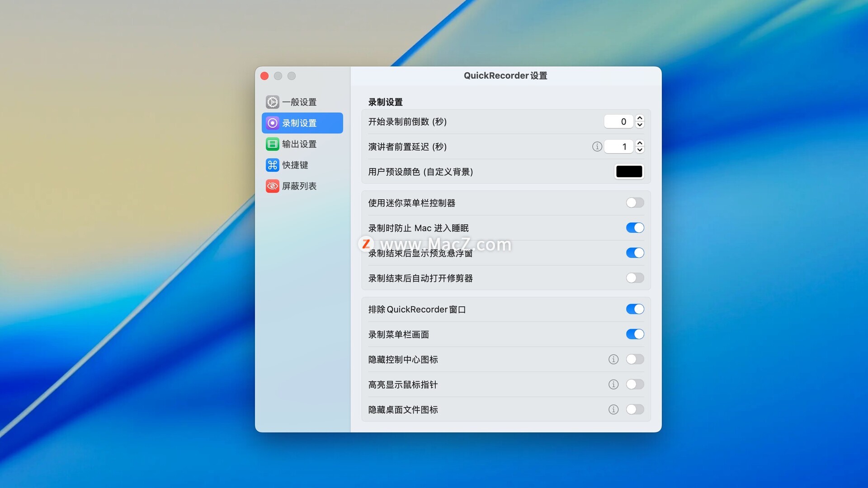The image size is (868, 488).
Task: Click the 录制菜单栏画面 label
Action: (398, 334)
